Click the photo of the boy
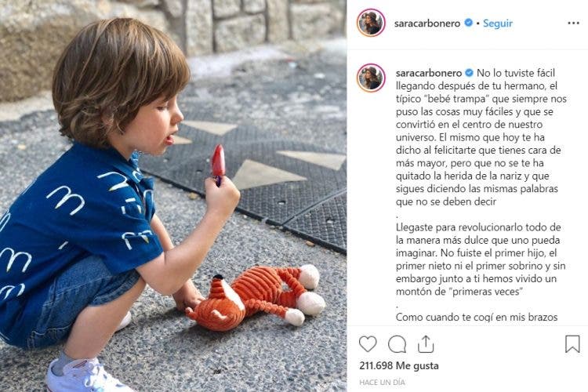Image resolution: width=588 pixels, height=392 pixels. (173, 196)
